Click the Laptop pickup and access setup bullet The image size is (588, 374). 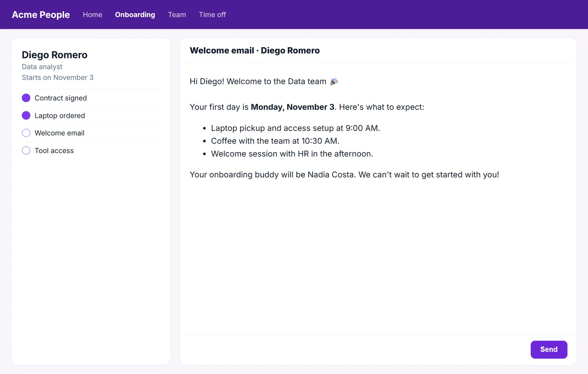point(295,128)
